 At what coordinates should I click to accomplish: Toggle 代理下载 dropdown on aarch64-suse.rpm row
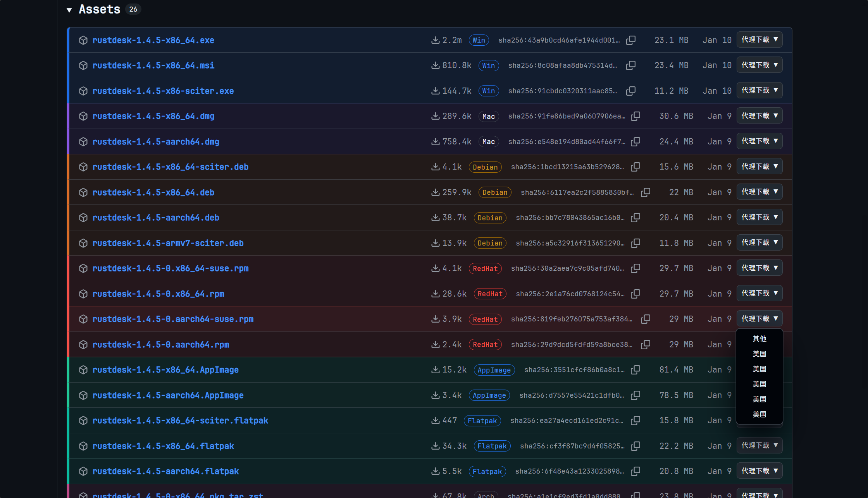[759, 319]
